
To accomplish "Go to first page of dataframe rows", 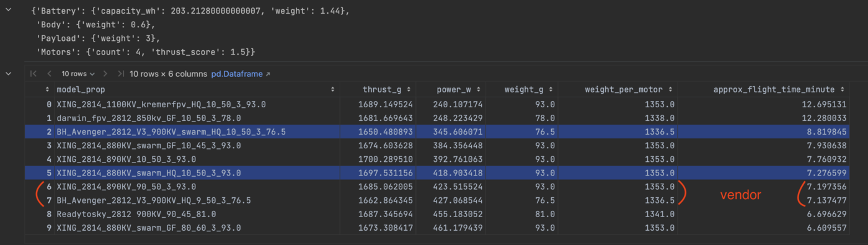I will pyautogui.click(x=34, y=74).
